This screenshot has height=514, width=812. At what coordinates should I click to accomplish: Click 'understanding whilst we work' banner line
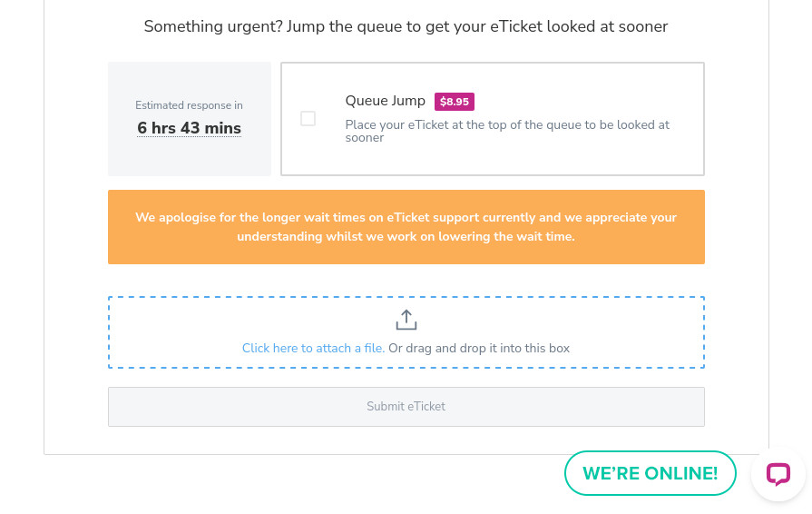(406, 236)
